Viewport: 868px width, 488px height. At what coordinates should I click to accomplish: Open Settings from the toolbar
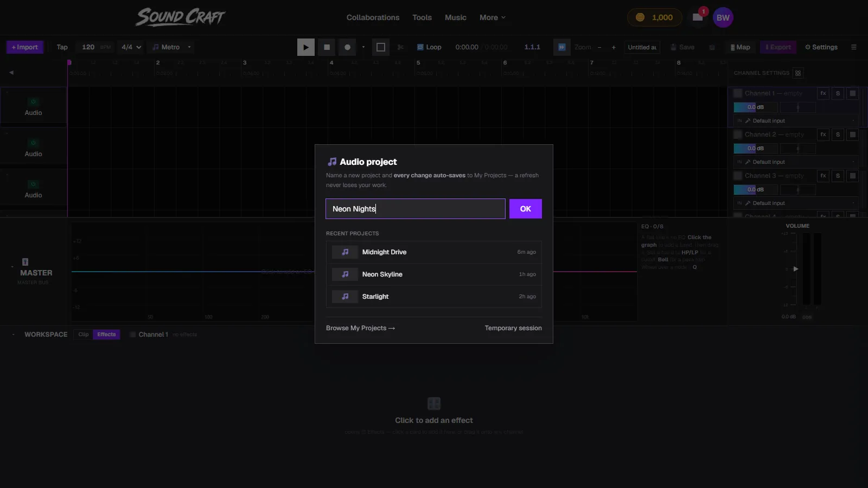coord(821,47)
